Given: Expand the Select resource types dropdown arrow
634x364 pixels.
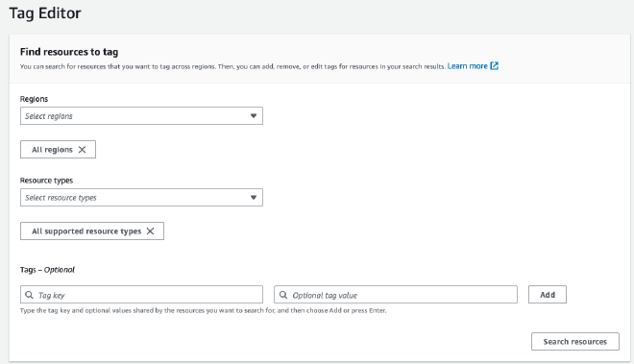Looking at the screenshot, I should coord(254,198).
